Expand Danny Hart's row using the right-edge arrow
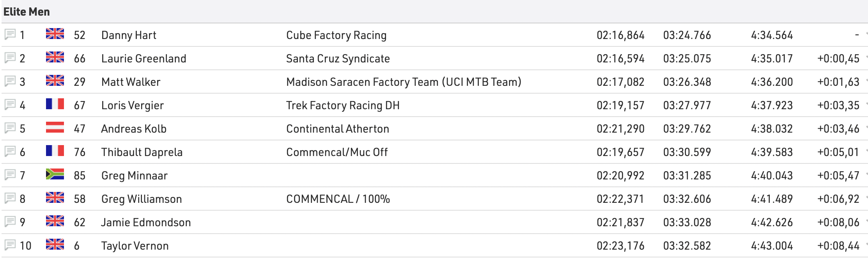 click(x=866, y=35)
